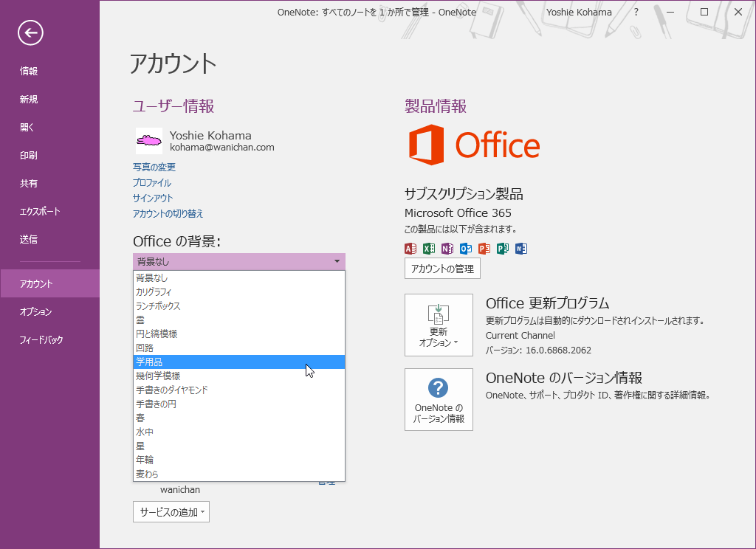Open オプション in the sidebar
756x549 pixels.
point(49,311)
